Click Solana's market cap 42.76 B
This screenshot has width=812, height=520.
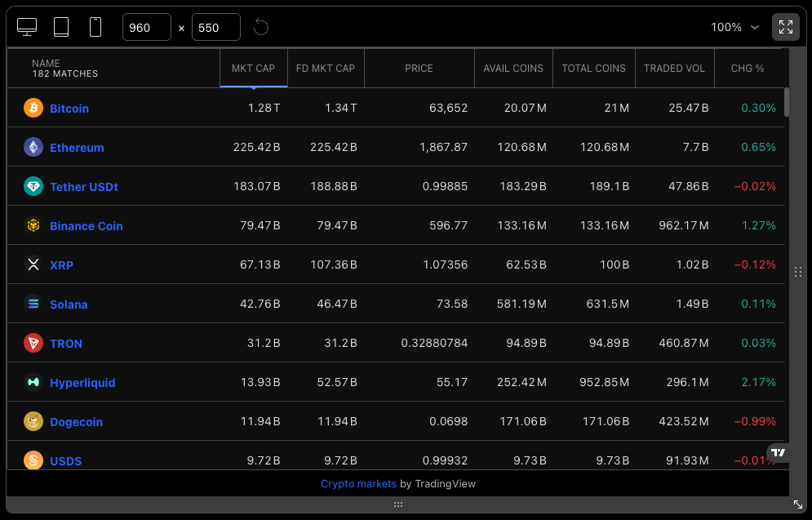click(260, 304)
